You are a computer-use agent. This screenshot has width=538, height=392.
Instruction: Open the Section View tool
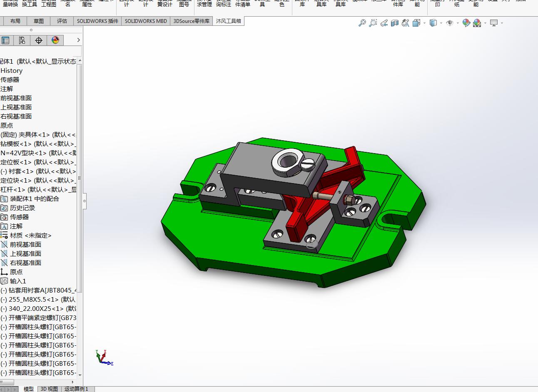(x=394, y=23)
